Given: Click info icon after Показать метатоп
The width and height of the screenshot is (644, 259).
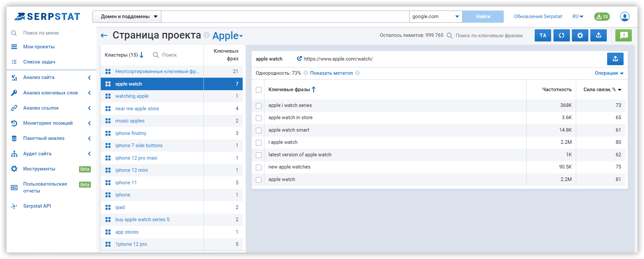Looking at the screenshot, I should click(x=357, y=73).
